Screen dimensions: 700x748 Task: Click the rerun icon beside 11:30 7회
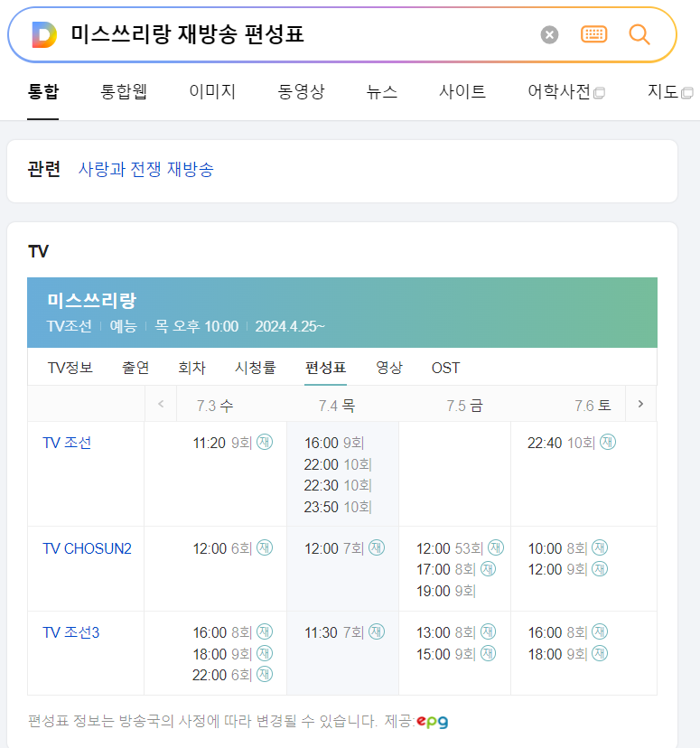click(x=377, y=631)
